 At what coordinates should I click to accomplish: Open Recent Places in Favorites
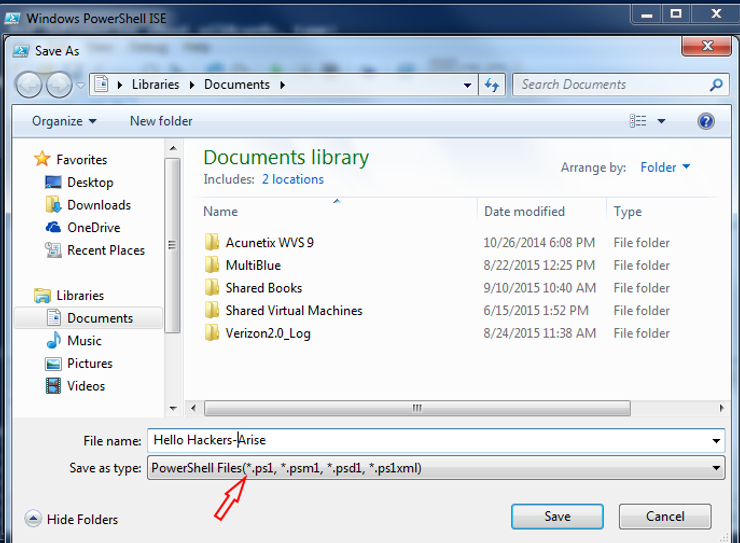point(106,250)
